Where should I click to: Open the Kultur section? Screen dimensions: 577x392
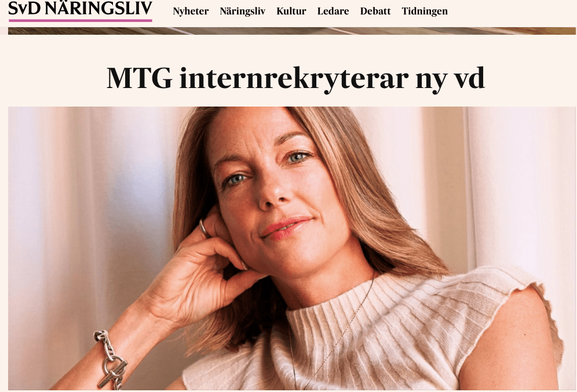(x=291, y=12)
